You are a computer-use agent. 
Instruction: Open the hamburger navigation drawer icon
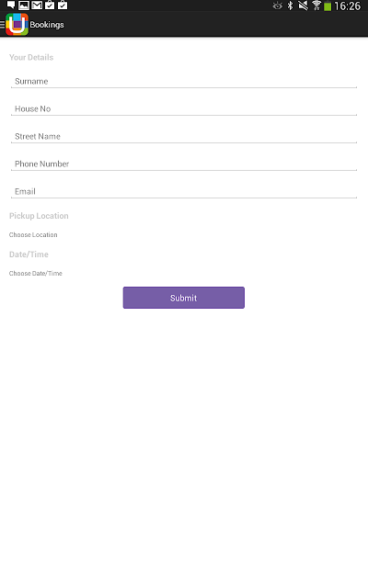(x=2, y=25)
